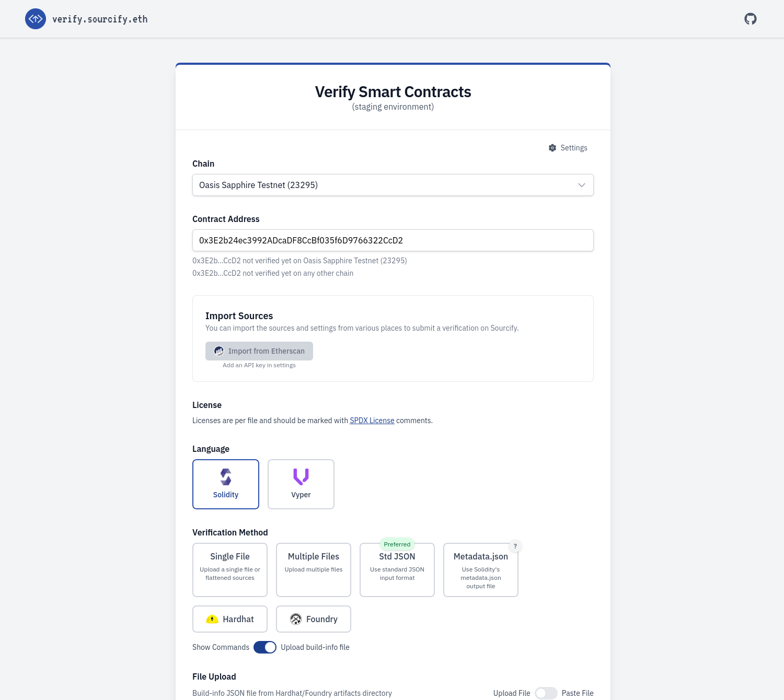Select the Solidity language icon

coord(225,476)
